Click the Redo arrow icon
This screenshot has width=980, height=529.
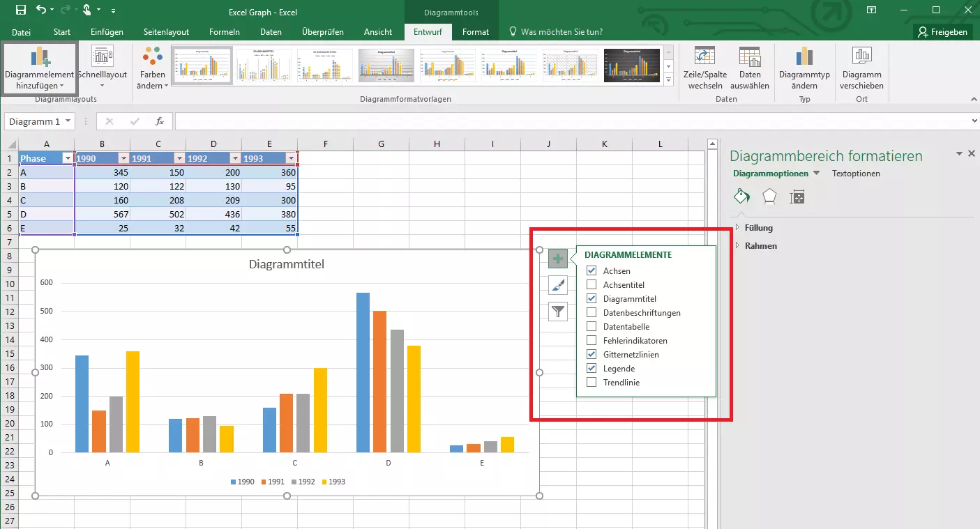[64, 10]
